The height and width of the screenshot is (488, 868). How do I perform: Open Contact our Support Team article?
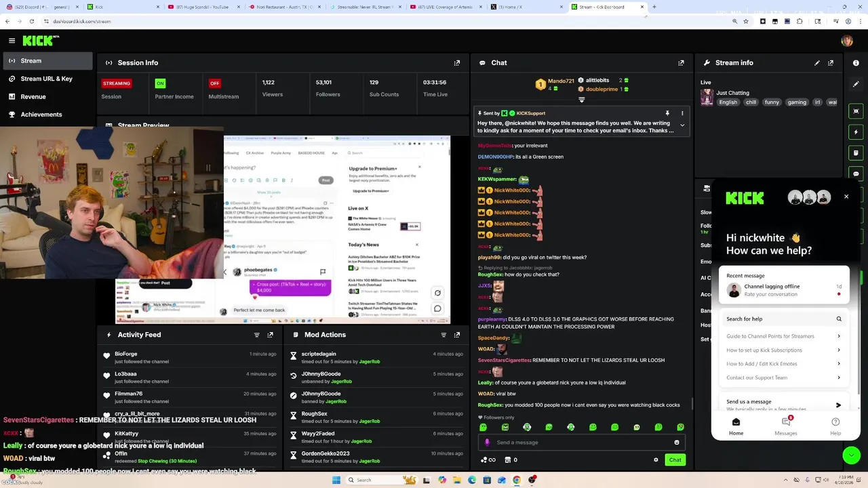tap(783, 378)
